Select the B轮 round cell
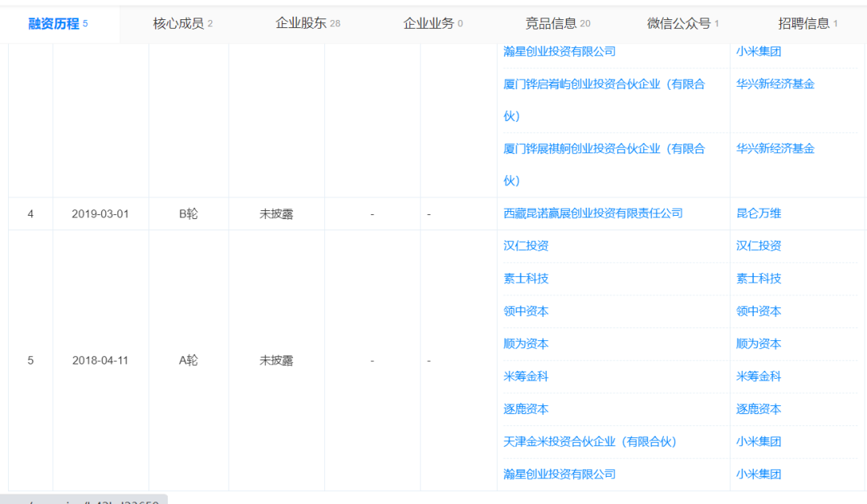The image size is (867, 504). click(x=189, y=213)
